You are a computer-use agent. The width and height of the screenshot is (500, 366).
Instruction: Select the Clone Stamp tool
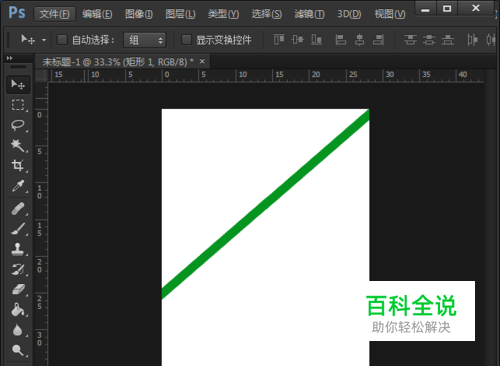pyautogui.click(x=18, y=249)
